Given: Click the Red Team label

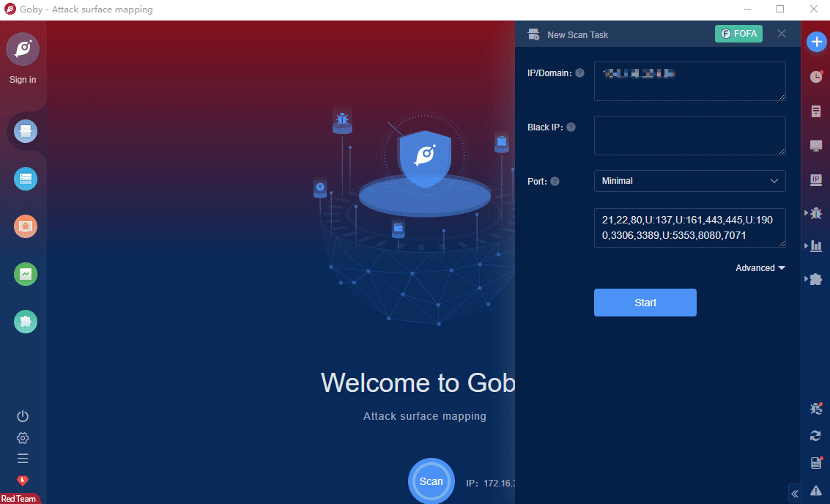Looking at the screenshot, I should point(18,499).
